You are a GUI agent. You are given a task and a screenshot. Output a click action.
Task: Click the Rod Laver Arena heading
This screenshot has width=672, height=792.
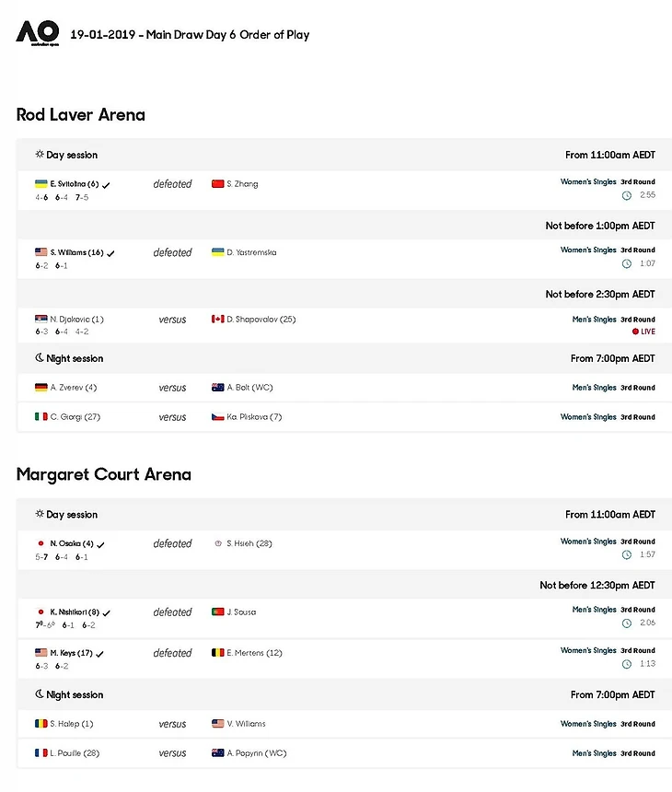tap(81, 115)
